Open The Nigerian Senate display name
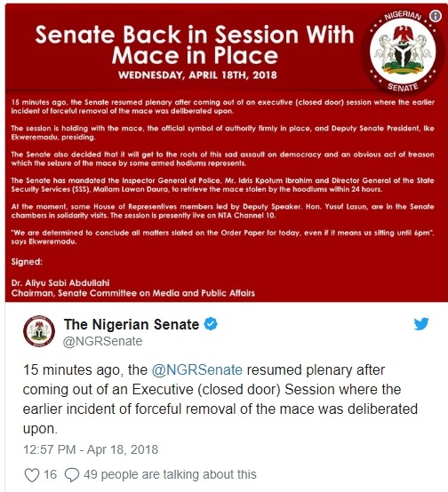The width and height of the screenshot is (448, 492). pos(132,324)
